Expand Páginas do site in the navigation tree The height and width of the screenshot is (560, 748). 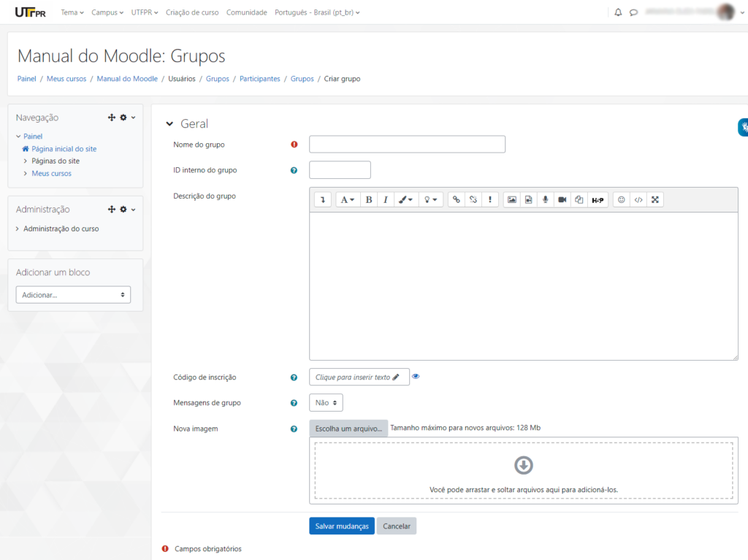[x=26, y=161]
